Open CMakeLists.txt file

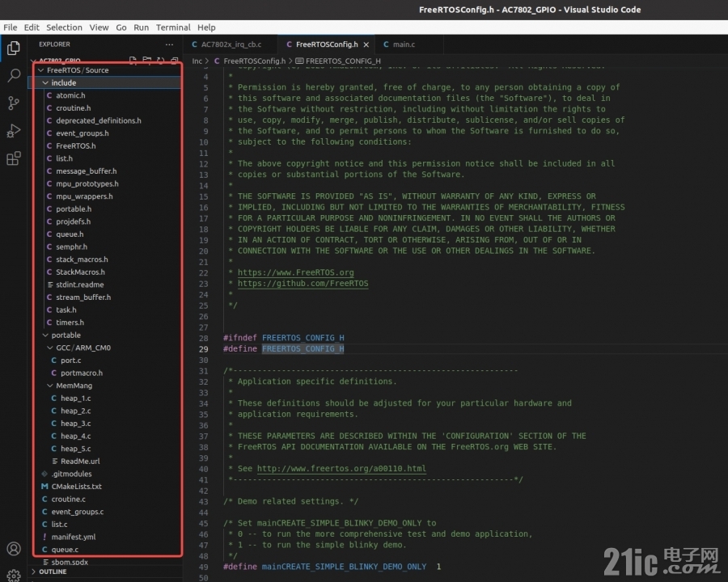(x=77, y=487)
